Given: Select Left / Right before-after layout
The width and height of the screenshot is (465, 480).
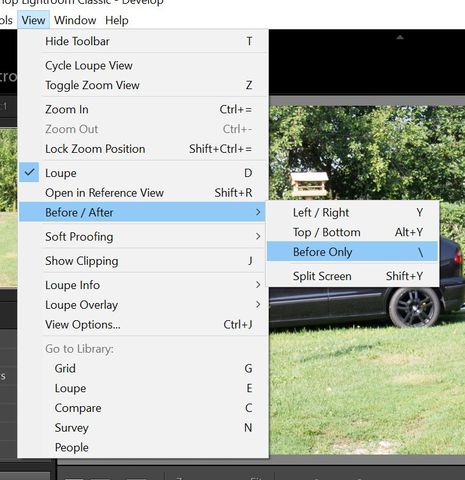Looking at the screenshot, I should point(352,212).
